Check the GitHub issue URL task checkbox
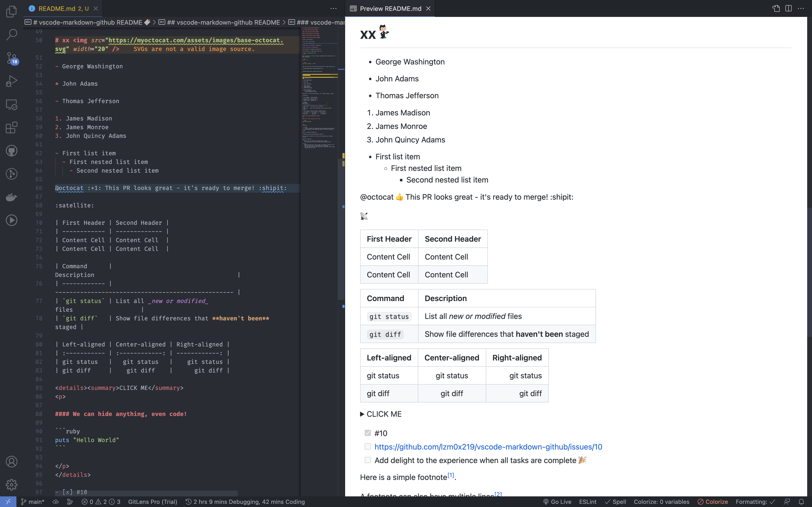Viewport: 812px width, 507px height. pos(368,446)
